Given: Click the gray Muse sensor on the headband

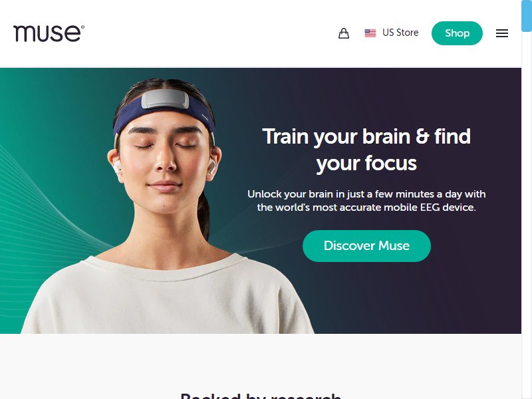Looking at the screenshot, I should [165, 98].
